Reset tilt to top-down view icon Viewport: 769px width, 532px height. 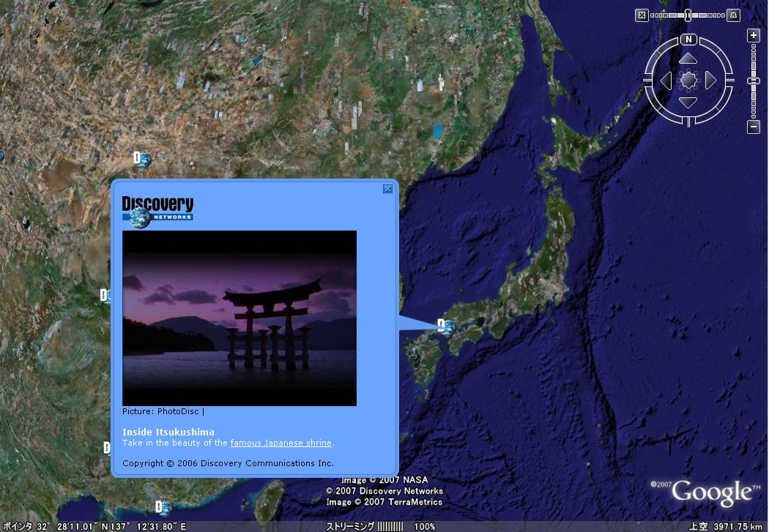coord(642,15)
